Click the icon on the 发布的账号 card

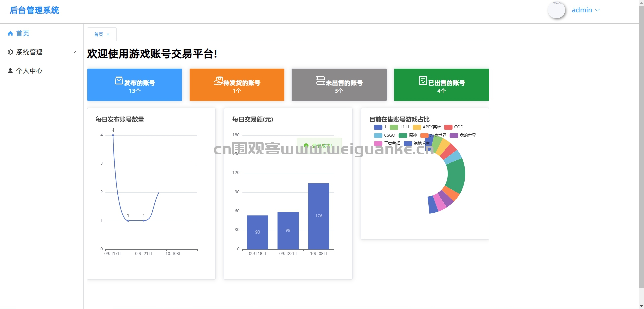119,81
